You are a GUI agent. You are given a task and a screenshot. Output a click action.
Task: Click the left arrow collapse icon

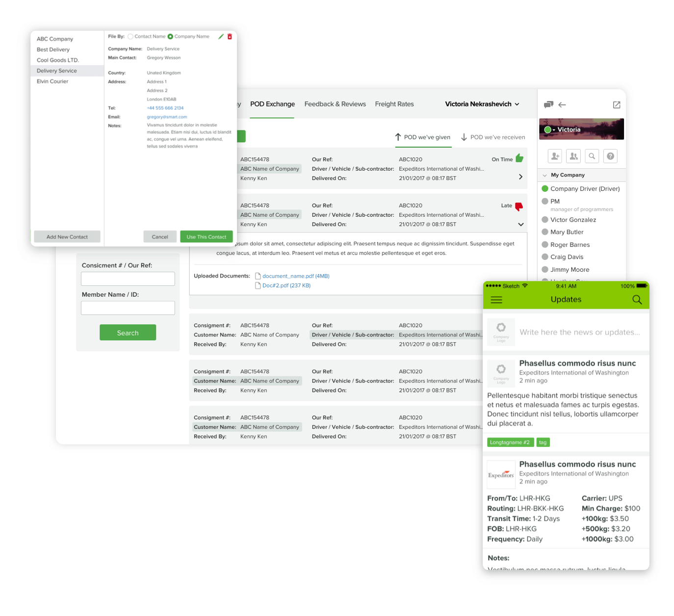point(562,105)
